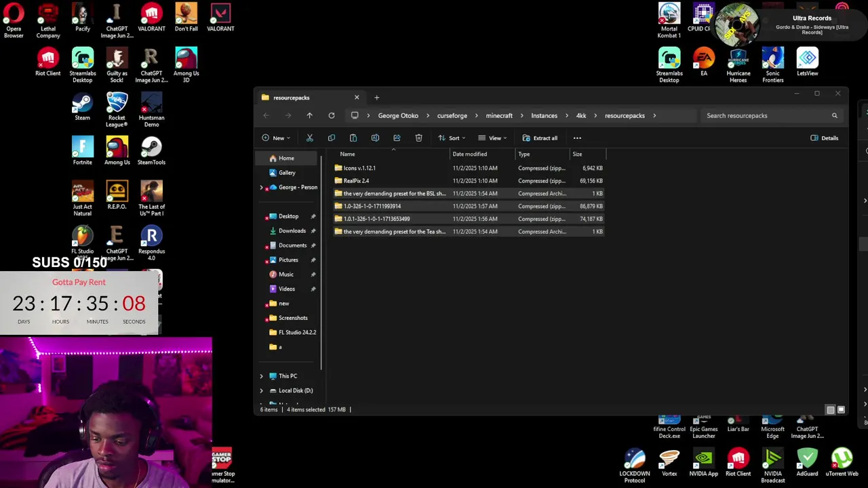
Task: Open the Sort dropdown menu
Action: point(452,138)
